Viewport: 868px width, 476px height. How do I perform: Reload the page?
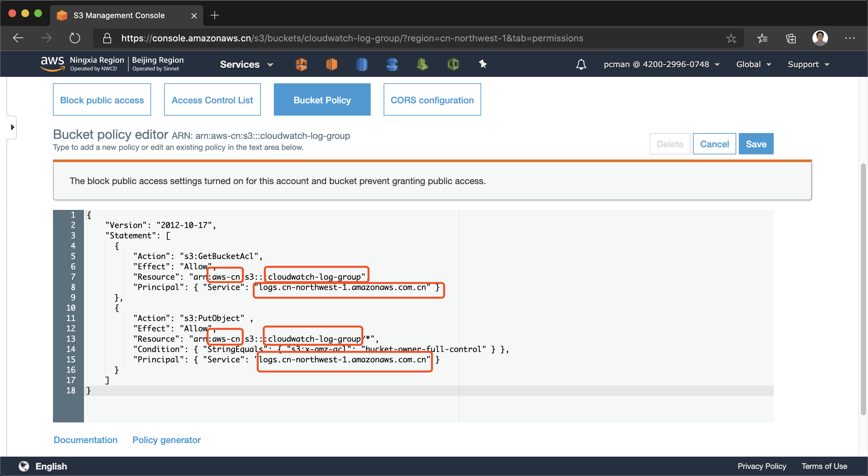click(75, 38)
